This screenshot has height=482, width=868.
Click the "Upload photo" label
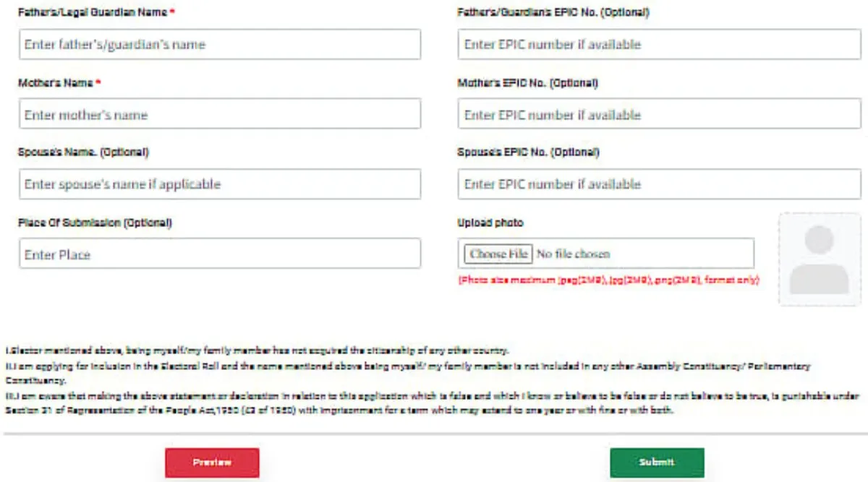click(x=490, y=223)
